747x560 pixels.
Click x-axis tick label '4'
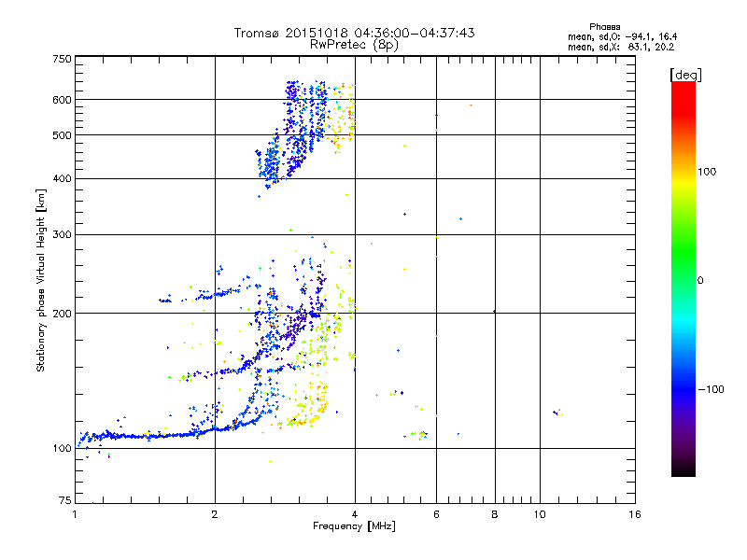coord(355,514)
